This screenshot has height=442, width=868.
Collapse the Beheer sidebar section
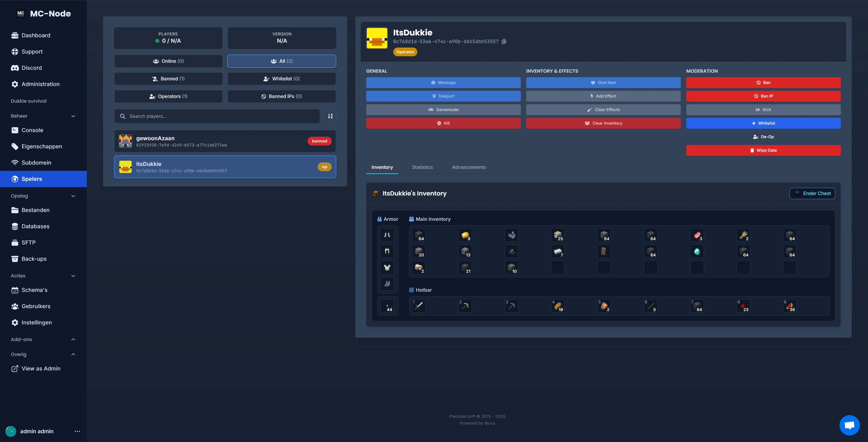(x=73, y=116)
